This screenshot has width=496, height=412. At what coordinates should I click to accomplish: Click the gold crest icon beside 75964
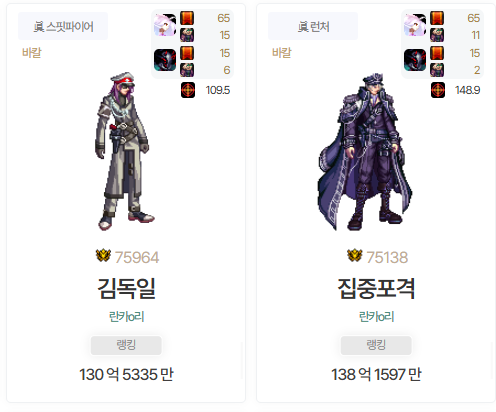coord(103,256)
